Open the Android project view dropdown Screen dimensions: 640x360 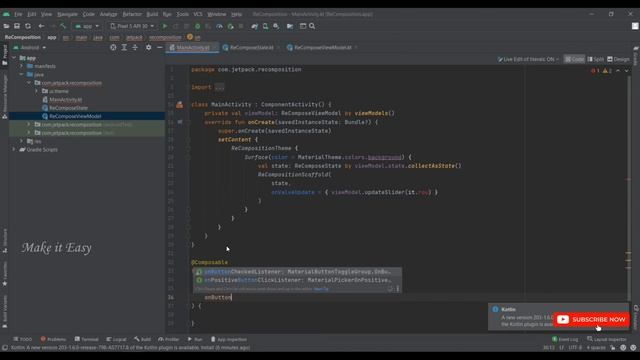tap(29, 47)
